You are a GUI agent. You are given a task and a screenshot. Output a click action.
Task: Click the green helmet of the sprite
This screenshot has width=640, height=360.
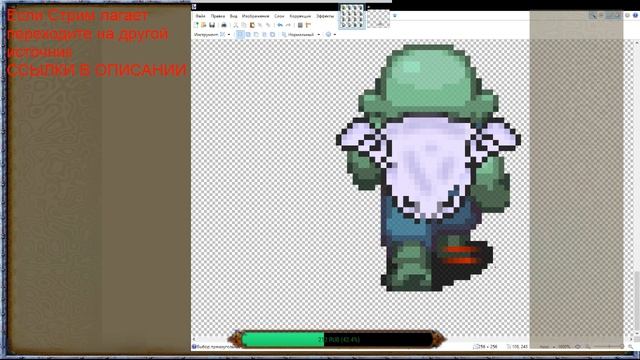click(428, 80)
